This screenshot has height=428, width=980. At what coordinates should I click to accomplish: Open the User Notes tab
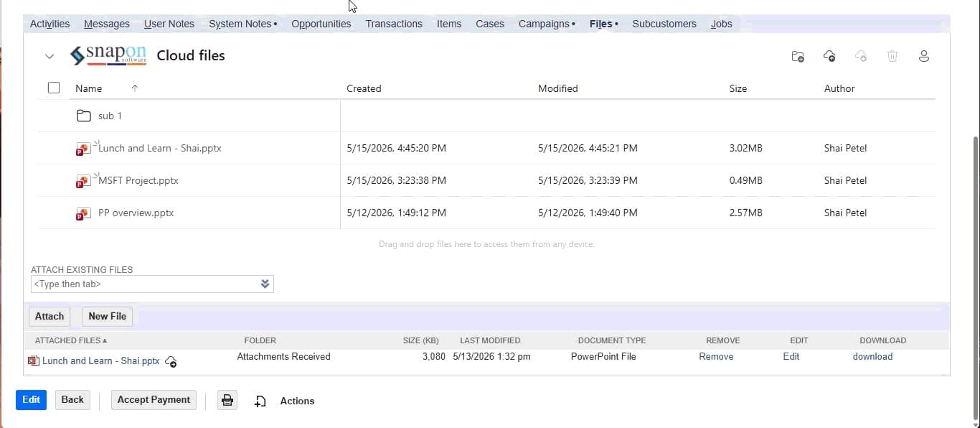click(169, 24)
